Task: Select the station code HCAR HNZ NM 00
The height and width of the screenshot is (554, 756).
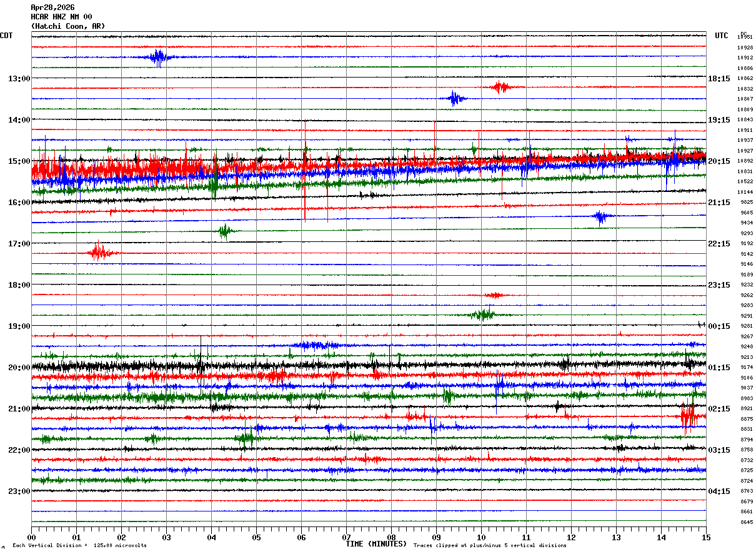Action: coord(61,17)
